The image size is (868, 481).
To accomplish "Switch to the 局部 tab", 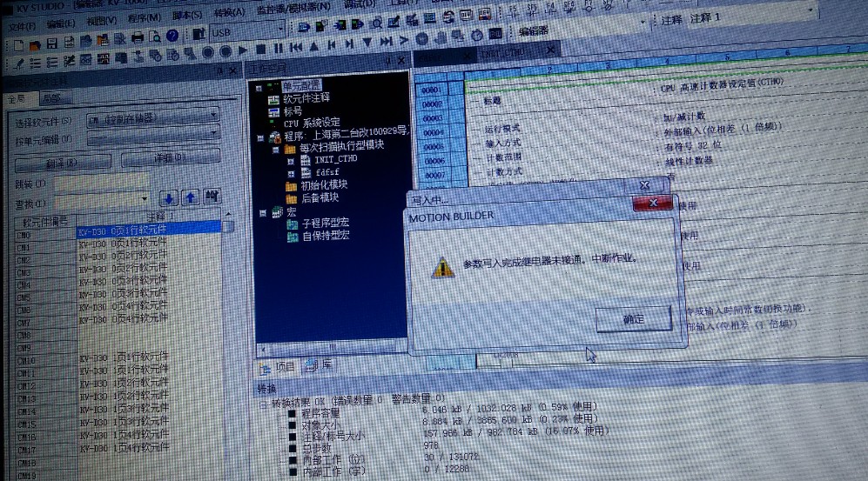I will click(52, 99).
